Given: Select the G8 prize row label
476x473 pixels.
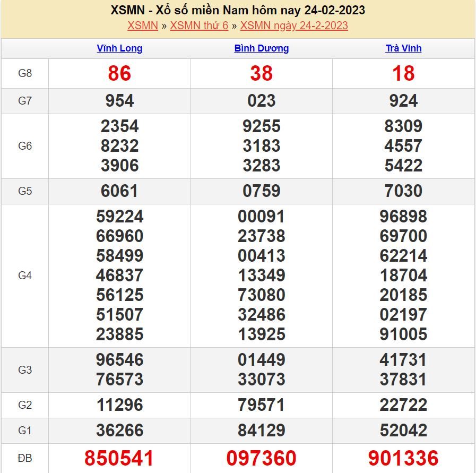Looking at the screenshot, I should (x=25, y=73).
